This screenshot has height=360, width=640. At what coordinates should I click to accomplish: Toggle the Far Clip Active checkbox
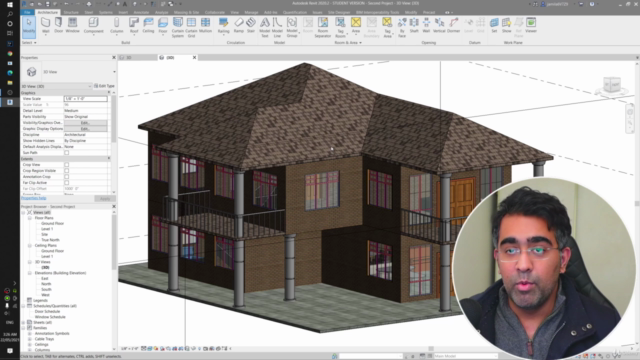(x=67, y=183)
